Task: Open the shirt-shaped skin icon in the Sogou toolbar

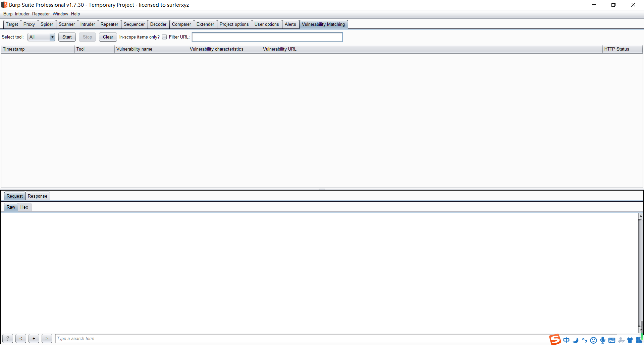Action: coord(630,340)
